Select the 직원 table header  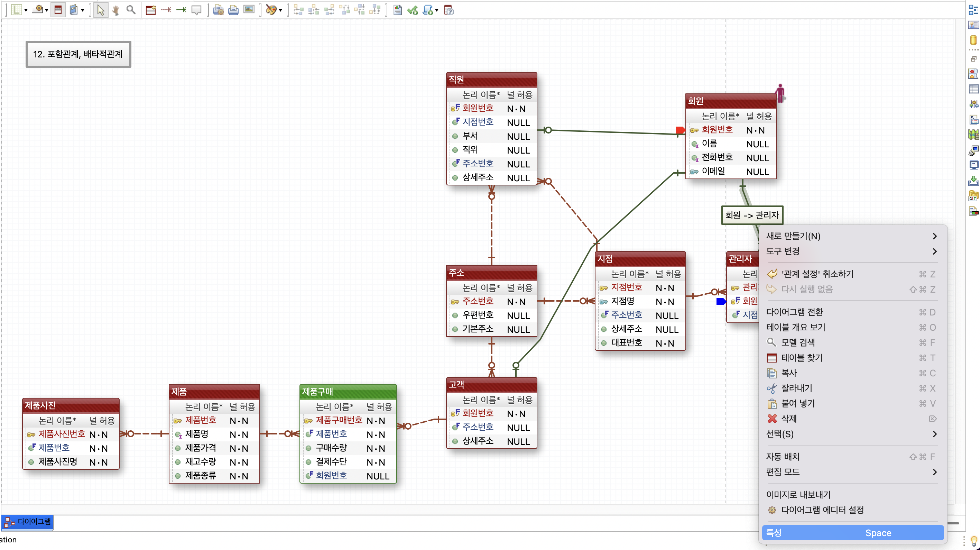click(491, 80)
